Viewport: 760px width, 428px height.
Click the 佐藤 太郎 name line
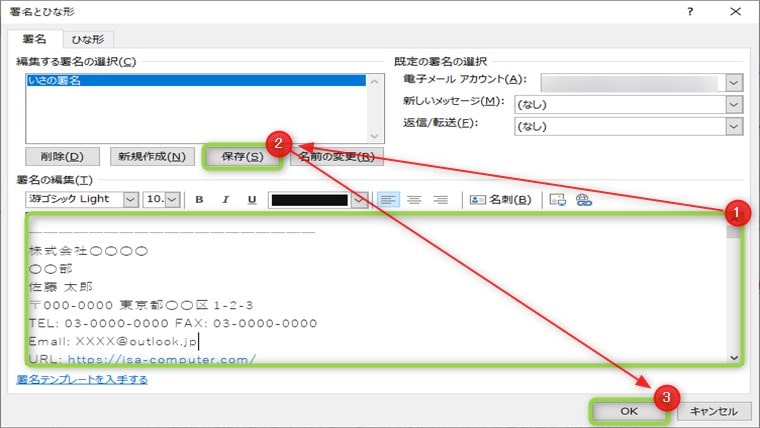(x=61, y=287)
